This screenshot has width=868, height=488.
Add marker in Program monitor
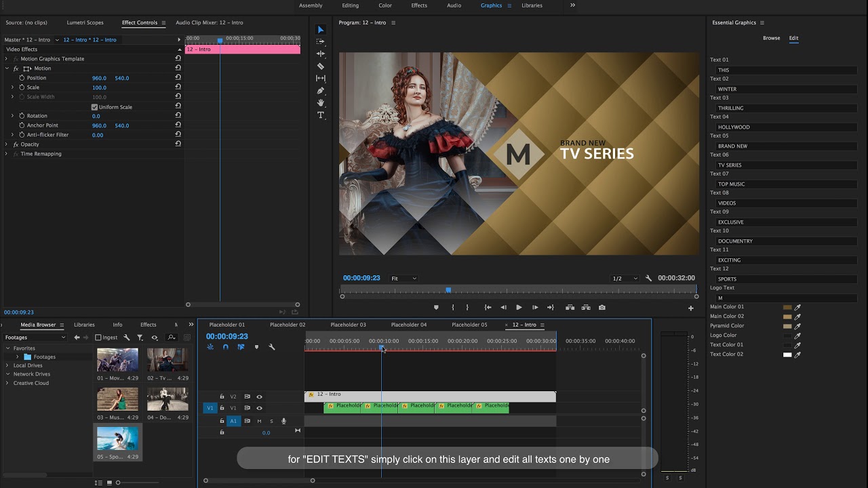tap(436, 308)
